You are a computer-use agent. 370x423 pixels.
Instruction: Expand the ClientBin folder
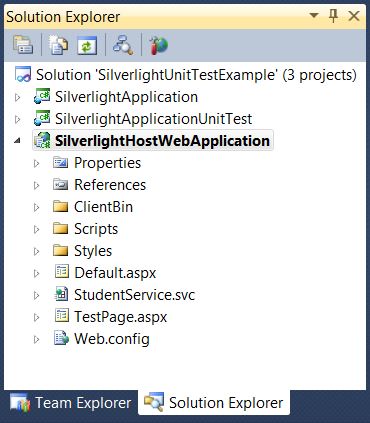point(37,207)
